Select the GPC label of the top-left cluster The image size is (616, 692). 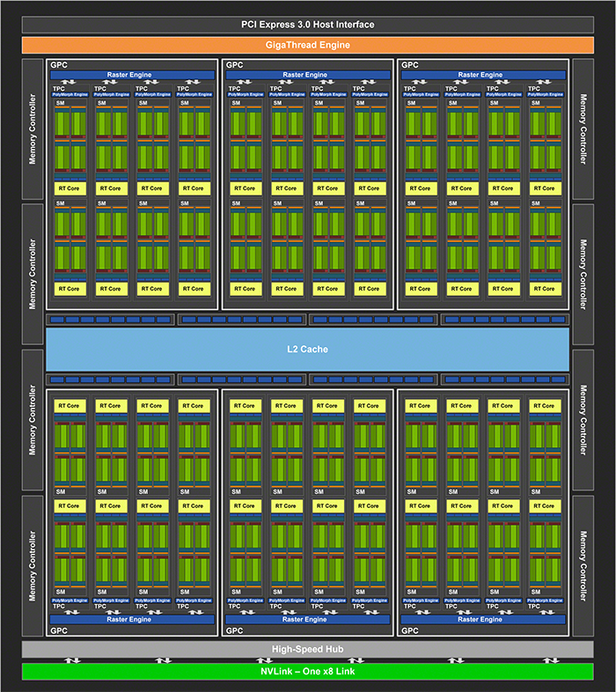(x=59, y=65)
